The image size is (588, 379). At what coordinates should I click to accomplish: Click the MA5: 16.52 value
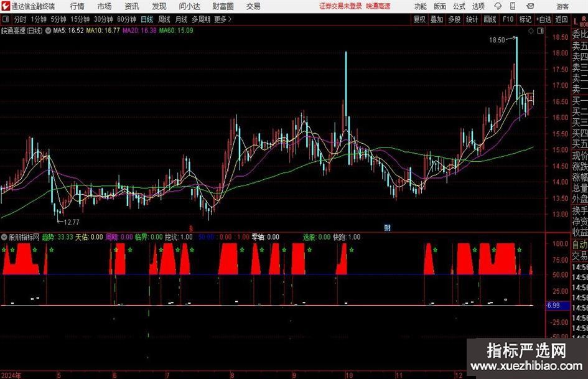coord(68,30)
